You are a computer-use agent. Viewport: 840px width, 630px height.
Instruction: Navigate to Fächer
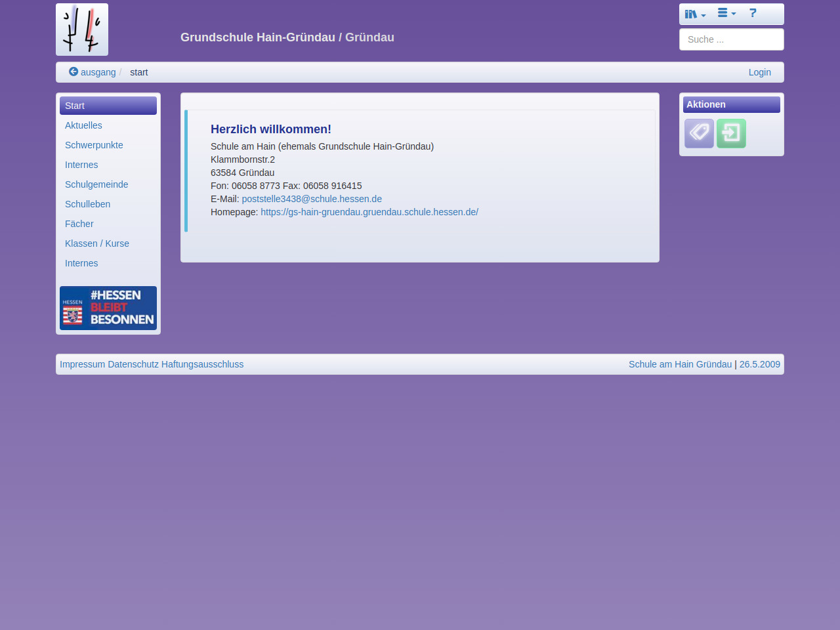click(79, 224)
